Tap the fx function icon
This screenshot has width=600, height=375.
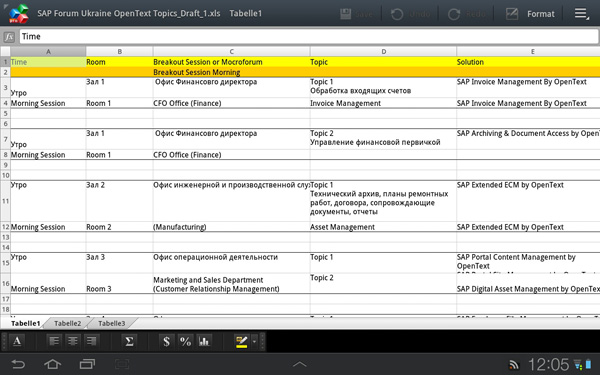click(x=9, y=37)
